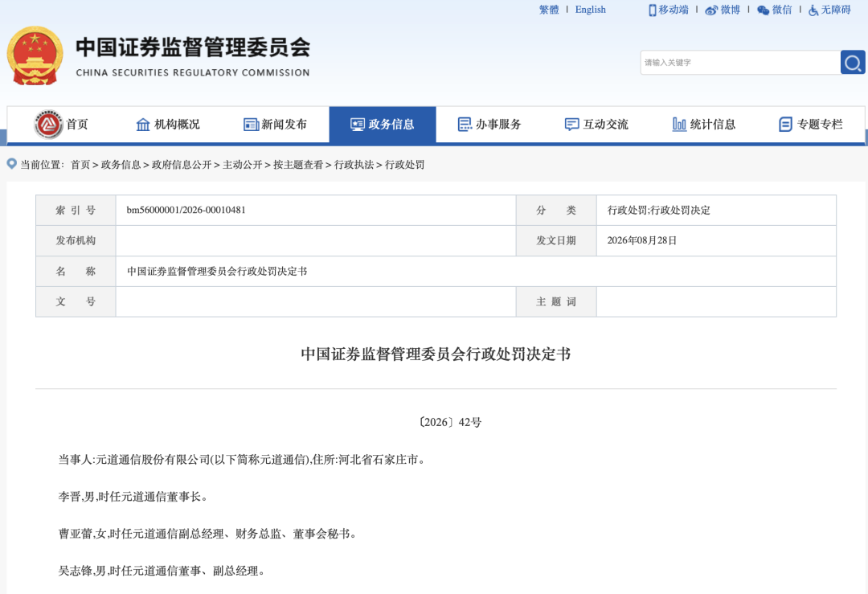
Task: Click the page icon beside 专题专栏
Action: (x=785, y=125)
